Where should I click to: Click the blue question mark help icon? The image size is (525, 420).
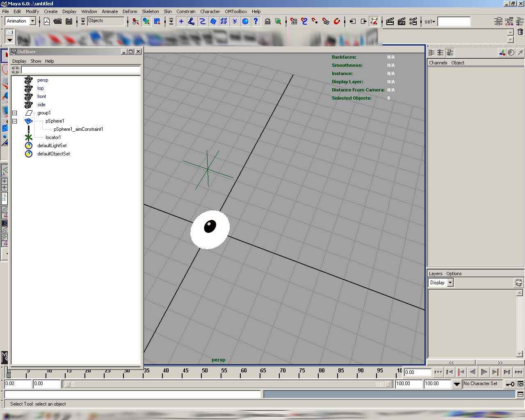click(256, 21)
